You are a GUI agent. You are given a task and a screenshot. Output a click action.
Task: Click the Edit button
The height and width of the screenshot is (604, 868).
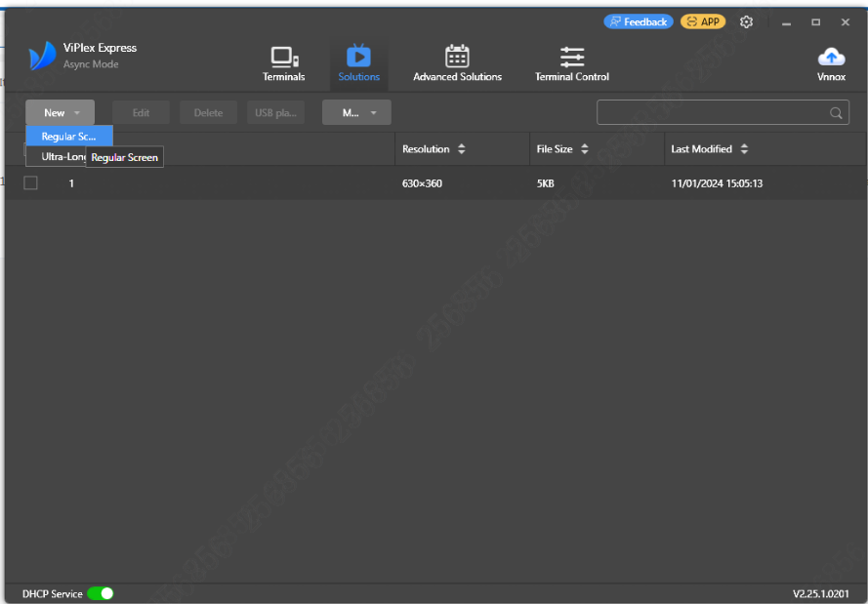[141, 112]
